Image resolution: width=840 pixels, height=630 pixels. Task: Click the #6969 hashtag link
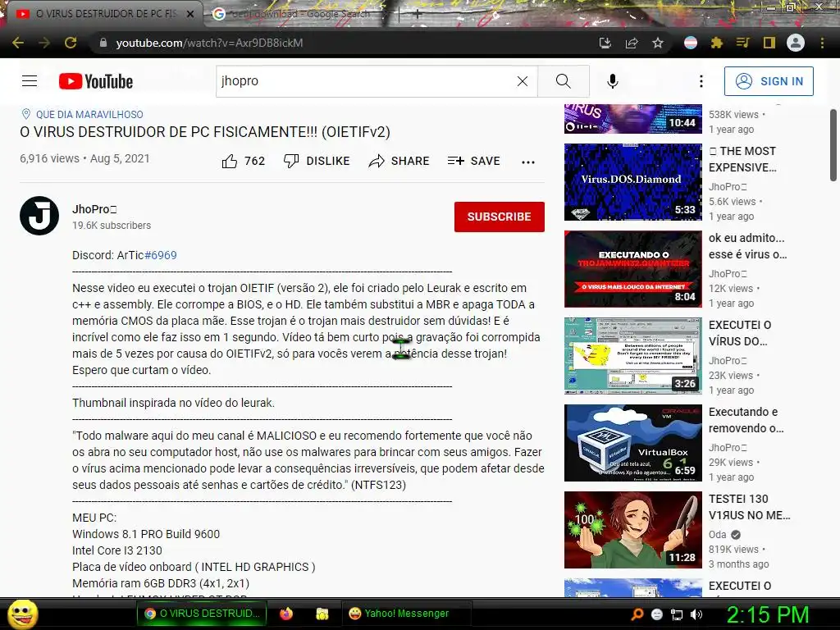(x=161, y=255)
